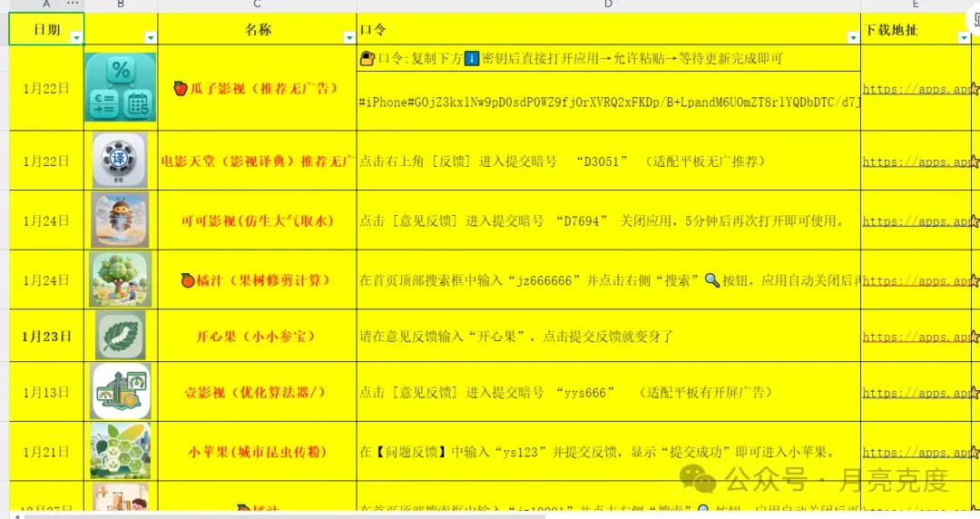Open the download link for 小苹果
Image resolution: width=980 pixels, height=519 pixels.
[916, 453]
